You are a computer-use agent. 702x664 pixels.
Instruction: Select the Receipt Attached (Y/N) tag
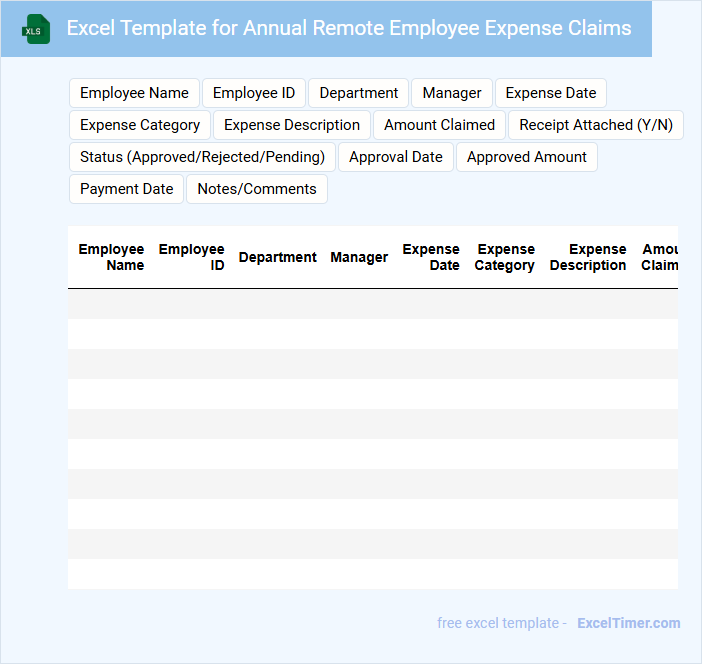click(x=595, y=125)
